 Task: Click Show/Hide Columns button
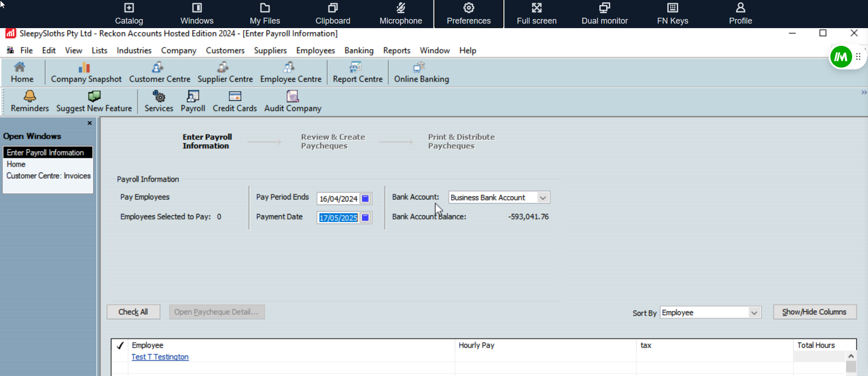(x=815, y=312)
